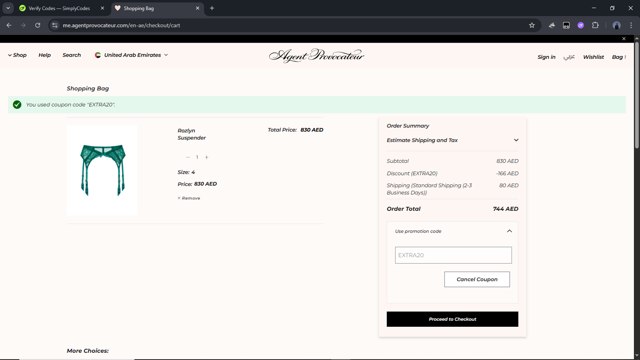This screenshot has width=640, height=360.
Task: Open the Shop menu
Action: click(x=17, y=55)
